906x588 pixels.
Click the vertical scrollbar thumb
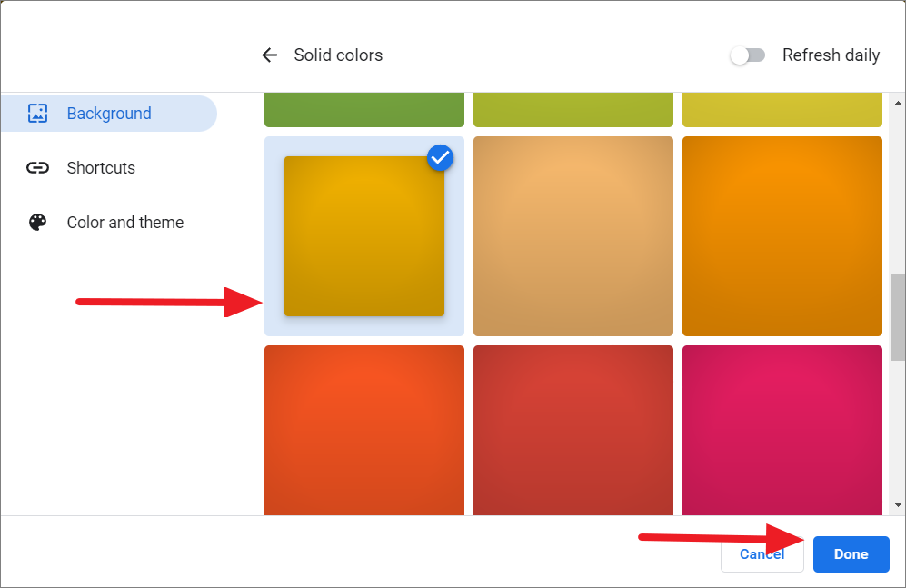pyautogui.click(x=898, y=317)
